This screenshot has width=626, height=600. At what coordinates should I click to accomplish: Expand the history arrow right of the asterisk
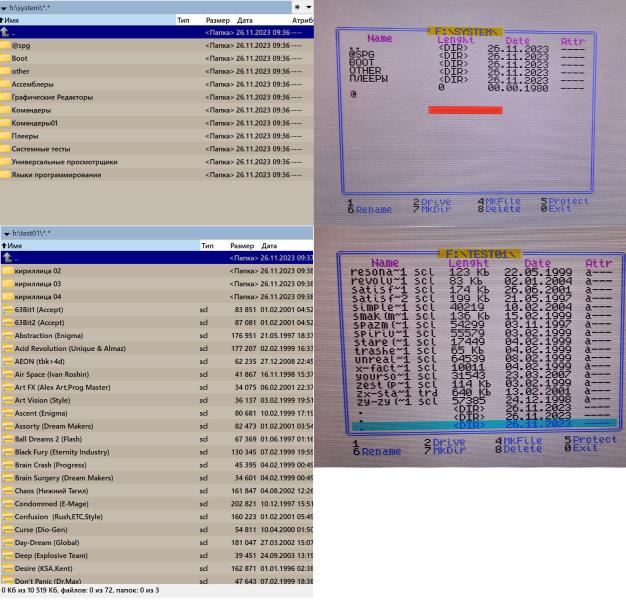point(305,6)
